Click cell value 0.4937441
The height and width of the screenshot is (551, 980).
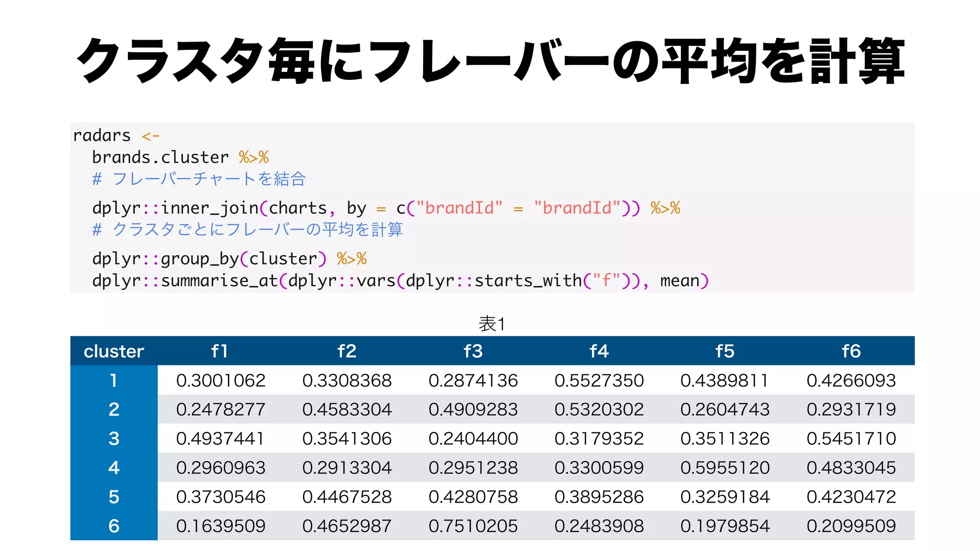pos(221,439)
